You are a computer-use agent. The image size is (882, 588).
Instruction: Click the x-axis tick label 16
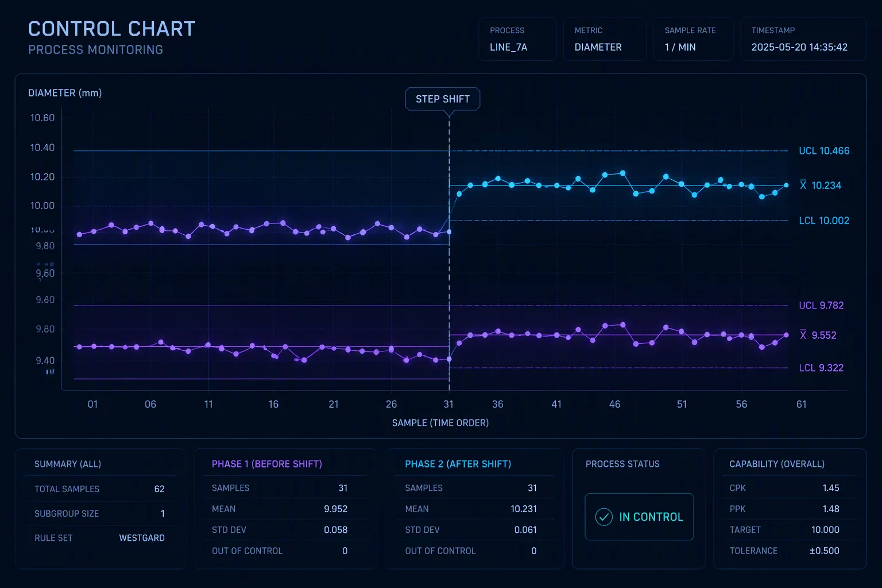pos(273,404)
